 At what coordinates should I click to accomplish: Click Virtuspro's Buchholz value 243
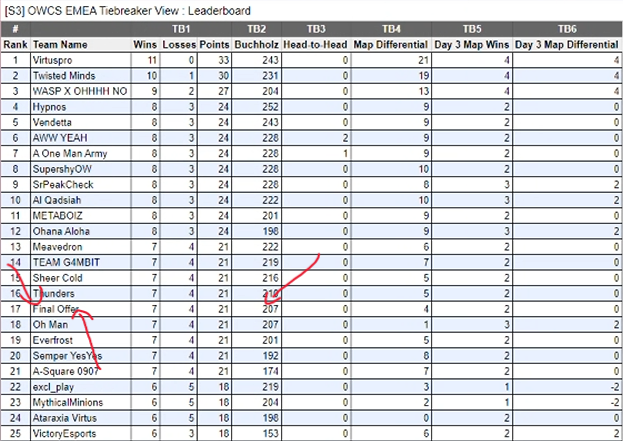point(270,60)
